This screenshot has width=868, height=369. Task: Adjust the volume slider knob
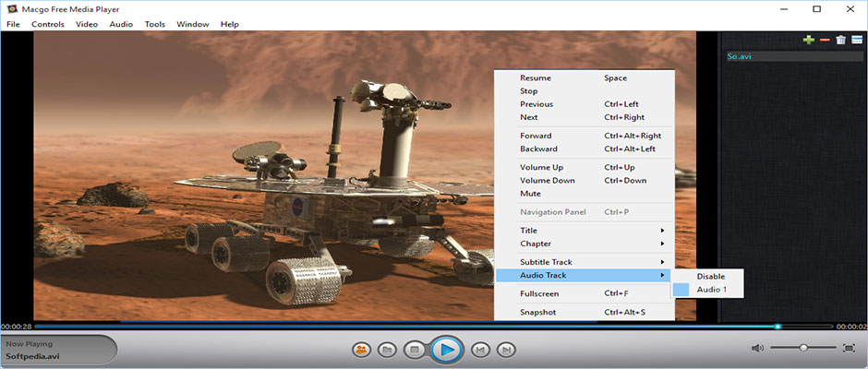click(803, 348)
